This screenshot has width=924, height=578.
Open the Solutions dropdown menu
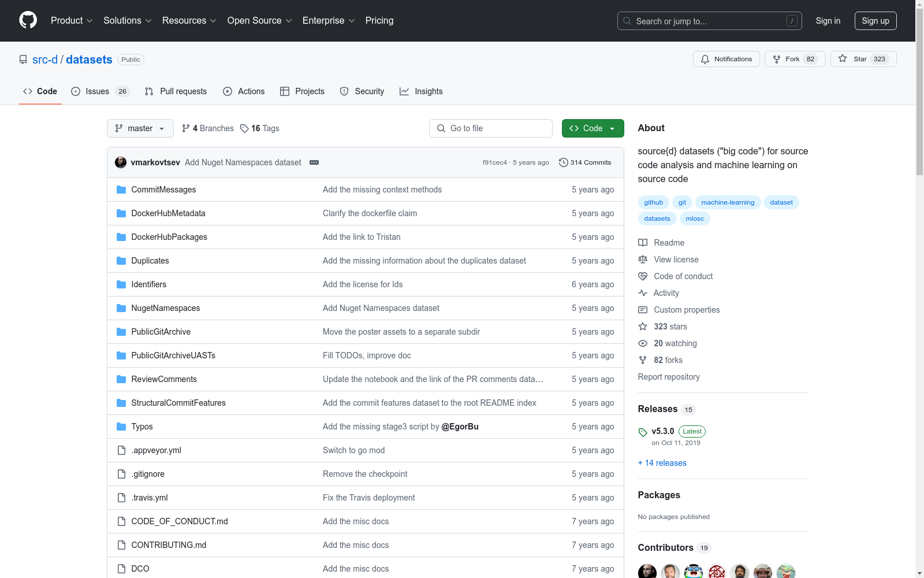128,21
